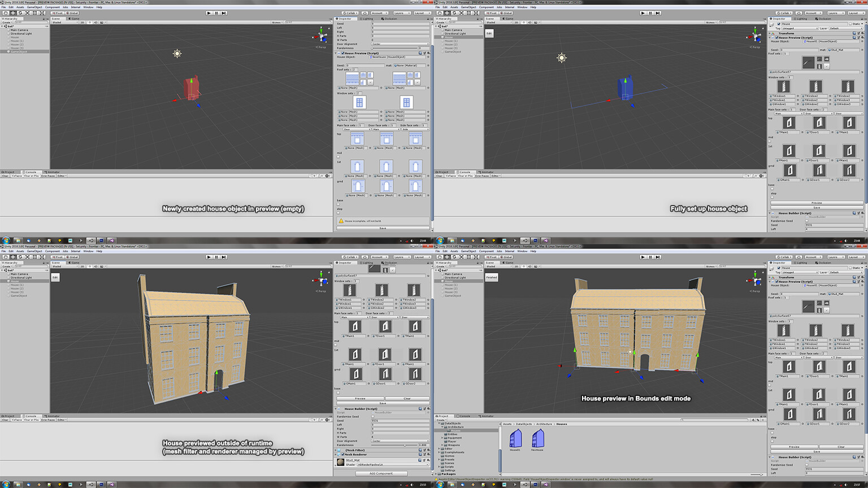Uncheck the Randomise Seed checkbox

374,416
